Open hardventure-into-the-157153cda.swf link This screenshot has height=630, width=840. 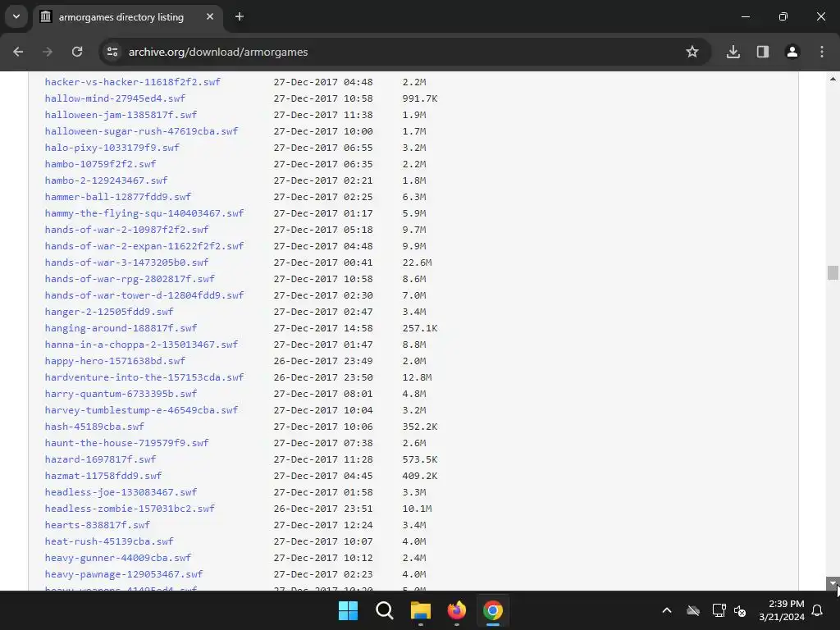point(144,377)
